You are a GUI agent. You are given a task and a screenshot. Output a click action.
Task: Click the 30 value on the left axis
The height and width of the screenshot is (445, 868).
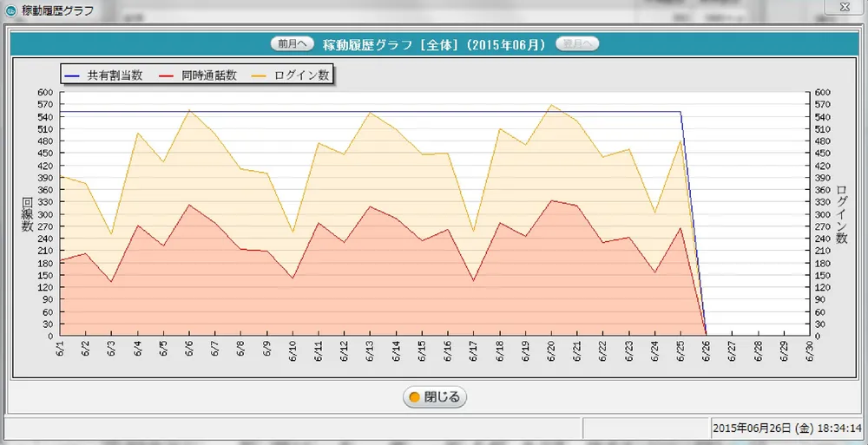click(48, 324)
